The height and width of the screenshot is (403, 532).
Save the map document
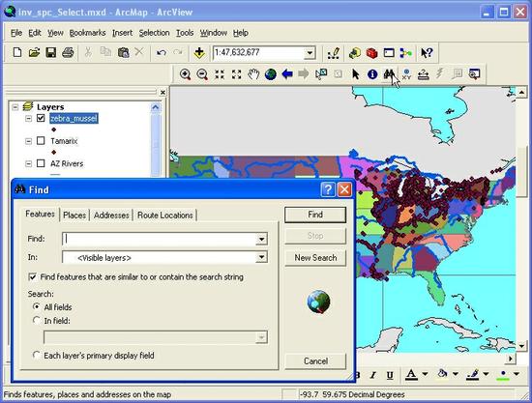(x=51, y=53)
